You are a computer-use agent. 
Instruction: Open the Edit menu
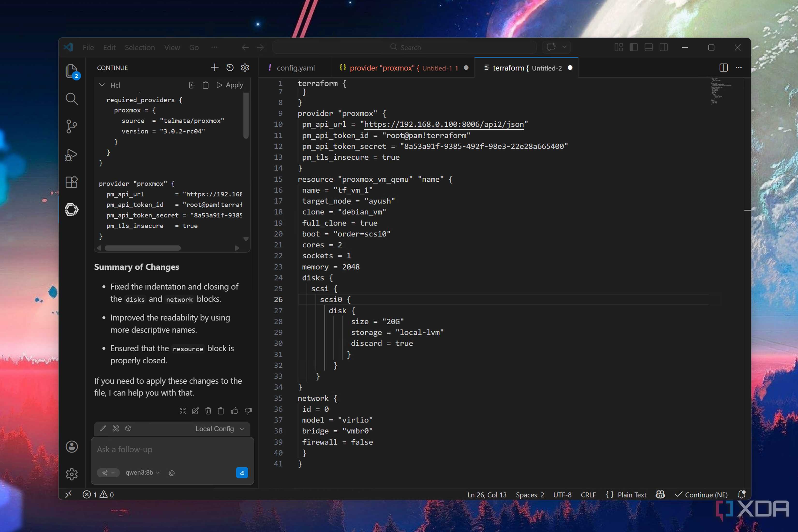click(109, 47)
